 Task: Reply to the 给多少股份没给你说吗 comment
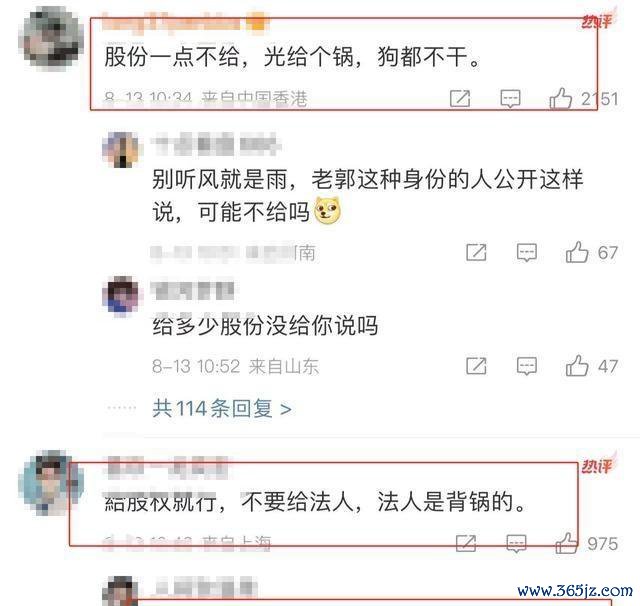coord(527,366)
